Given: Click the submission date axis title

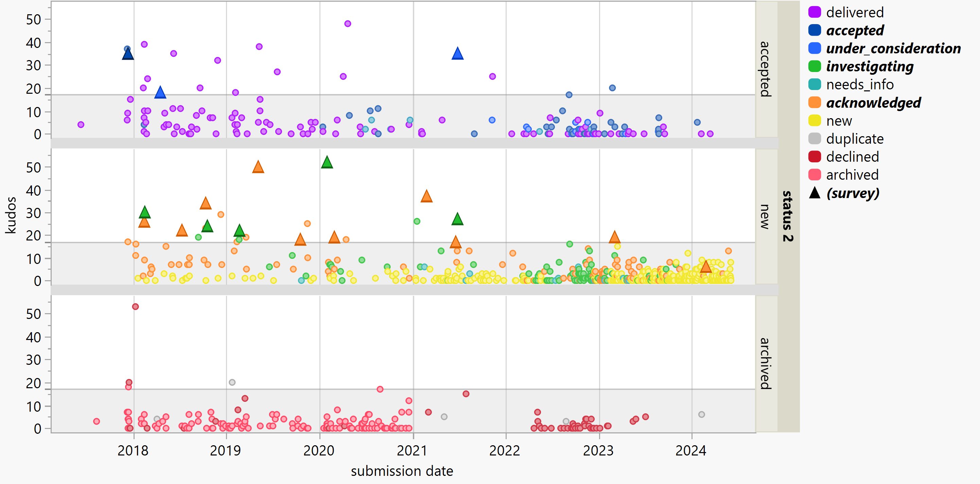Looking at the screenshot, I should (x=402, y=471).
